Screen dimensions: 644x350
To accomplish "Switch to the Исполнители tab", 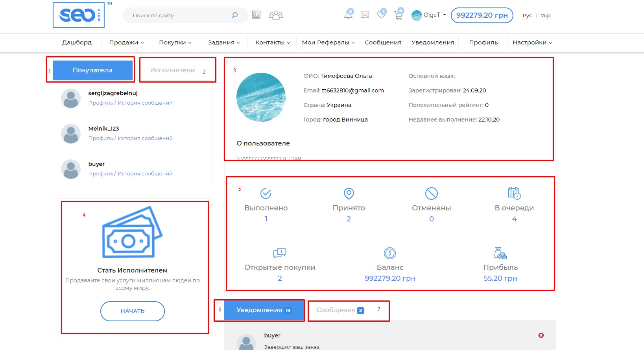I will pos(172,70).
